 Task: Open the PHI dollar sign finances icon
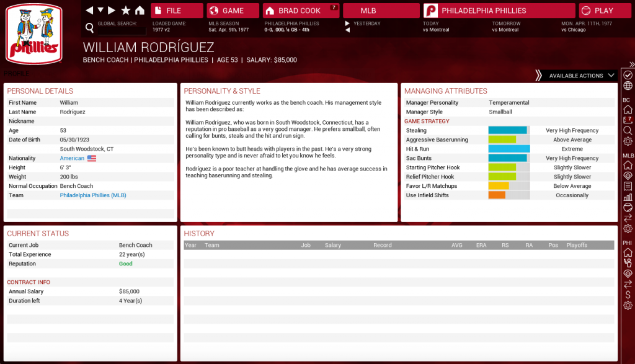628,295
